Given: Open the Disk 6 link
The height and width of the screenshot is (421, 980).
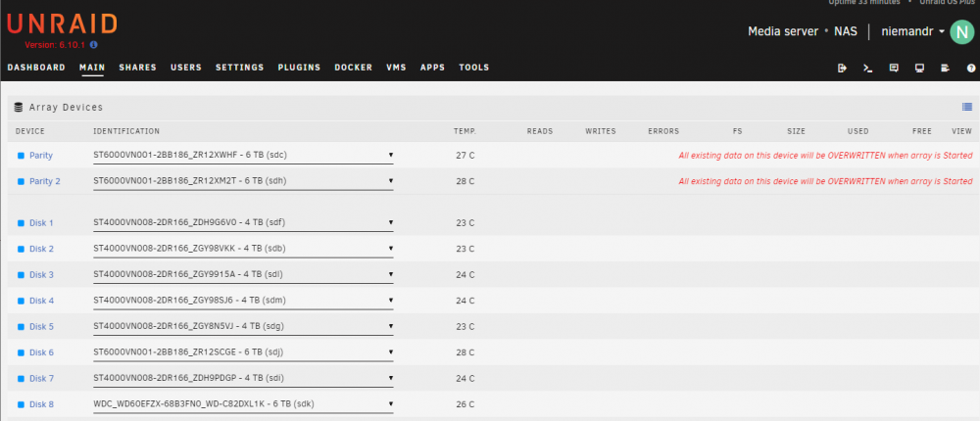Looking at the screenshot, I should [41, 352].
